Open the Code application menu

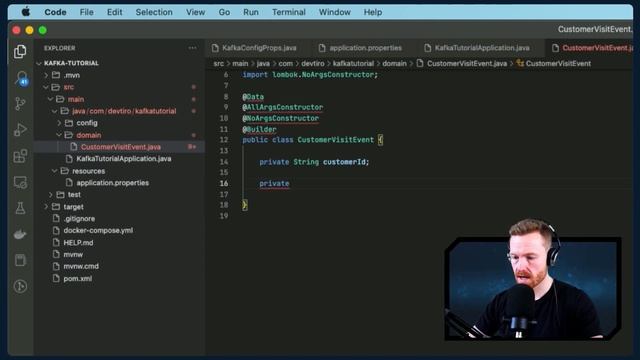(55, 12)
